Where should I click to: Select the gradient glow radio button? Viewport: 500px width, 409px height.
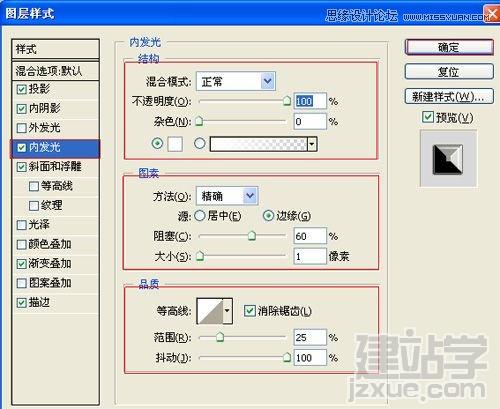point(199,144)
